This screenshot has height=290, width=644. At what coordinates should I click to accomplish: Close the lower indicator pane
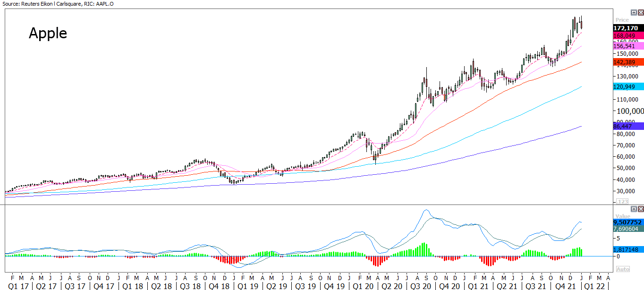click(640, 209)
